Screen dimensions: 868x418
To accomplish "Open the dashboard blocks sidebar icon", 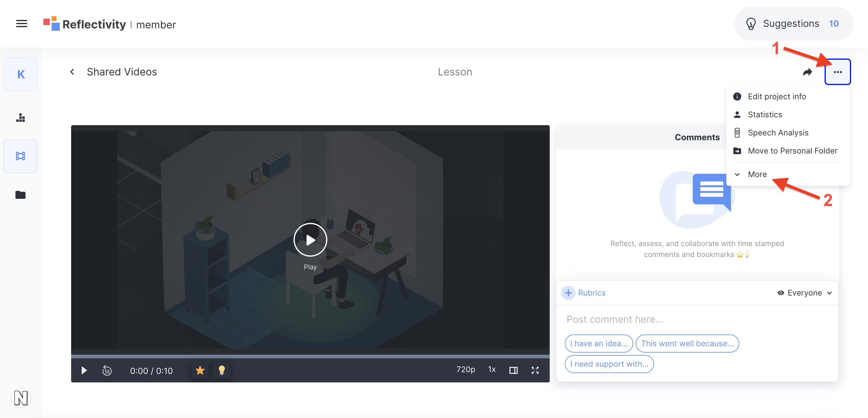I will [20, 118].
